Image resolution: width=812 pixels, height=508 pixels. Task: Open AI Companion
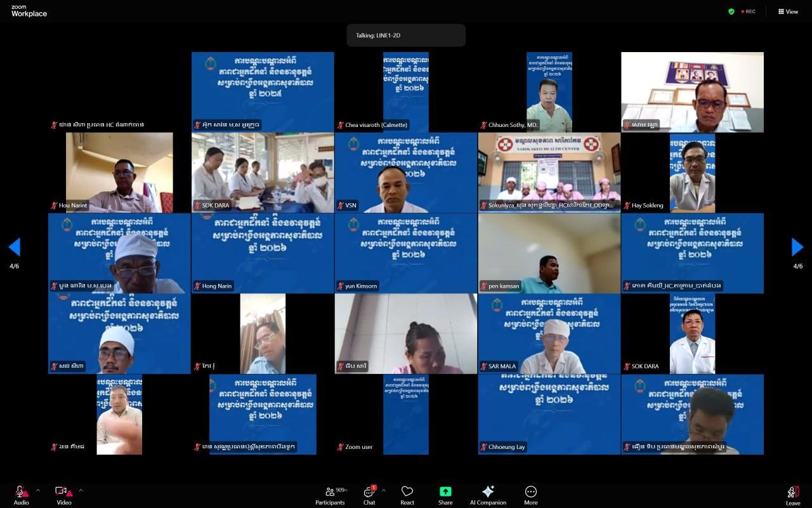coord(488,495)
